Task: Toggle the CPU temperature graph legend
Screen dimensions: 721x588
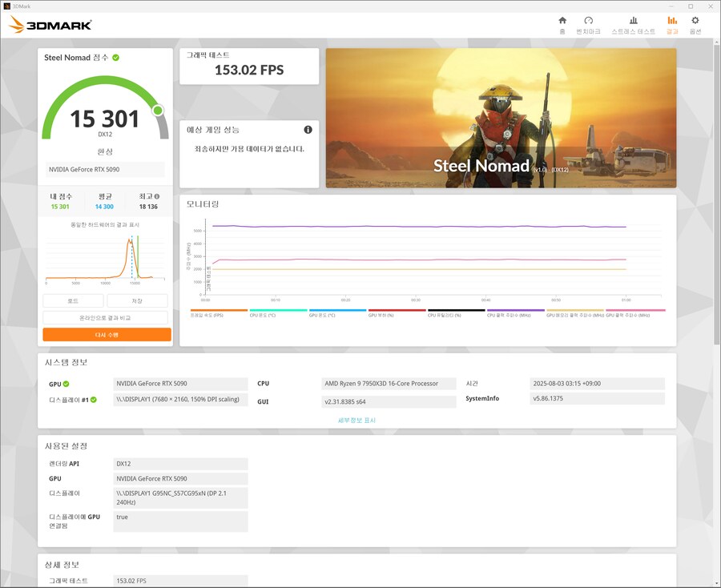Action: 278,313
